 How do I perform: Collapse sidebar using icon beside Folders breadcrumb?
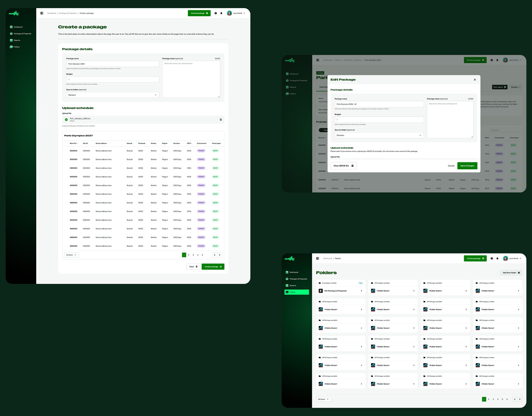[x=318, y=259]
